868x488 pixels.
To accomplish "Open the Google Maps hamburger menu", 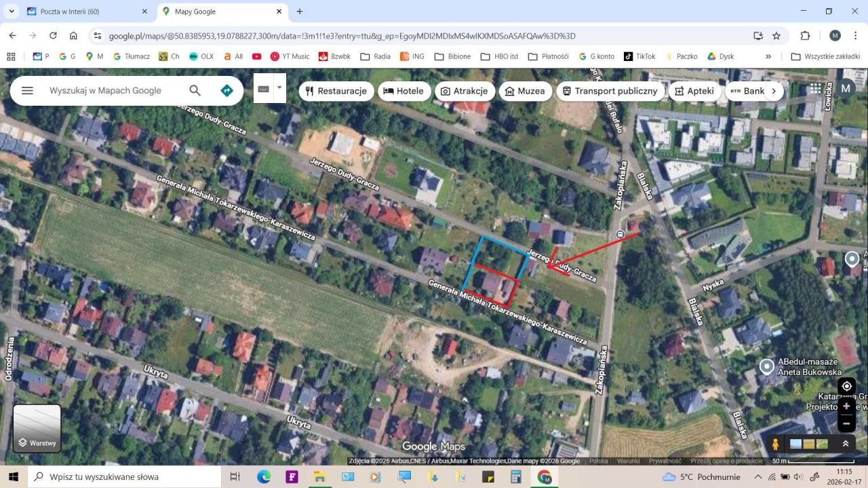I will pyautogui.click(x=27, y=91).
